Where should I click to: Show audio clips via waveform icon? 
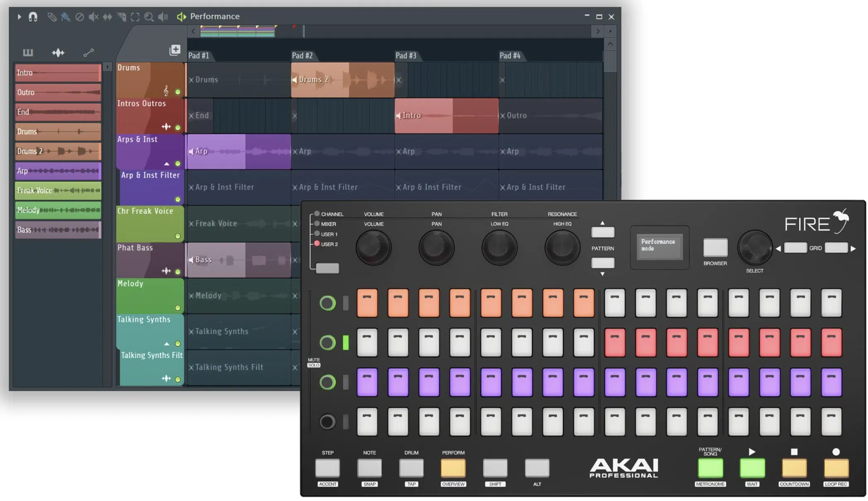(58, 52)
